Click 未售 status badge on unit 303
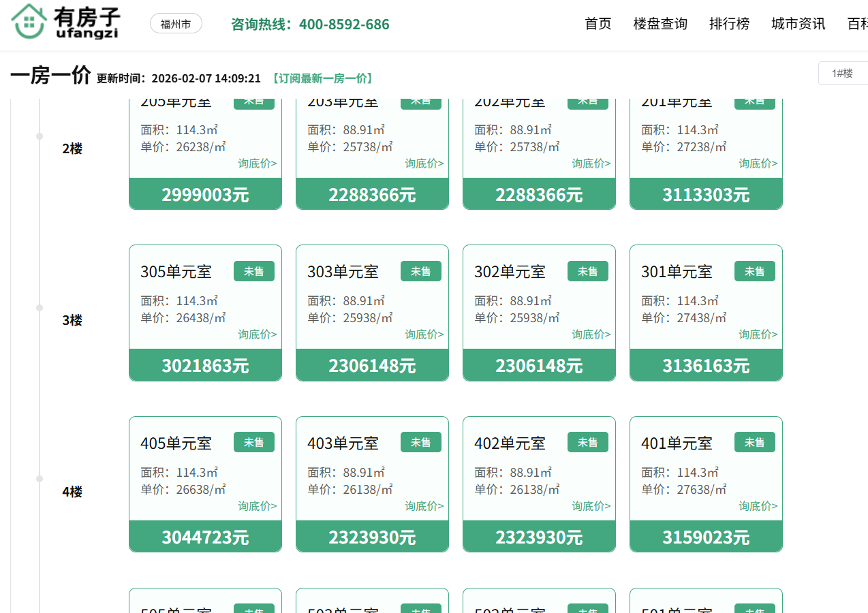 click(420, 271)
